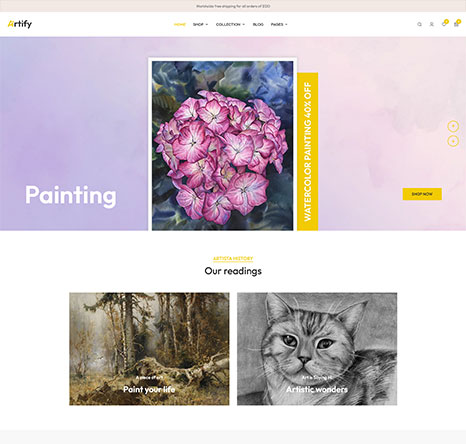Expand the Collection dropdown menu
This screenshot has height=444, width=466.
click(230, 24)
